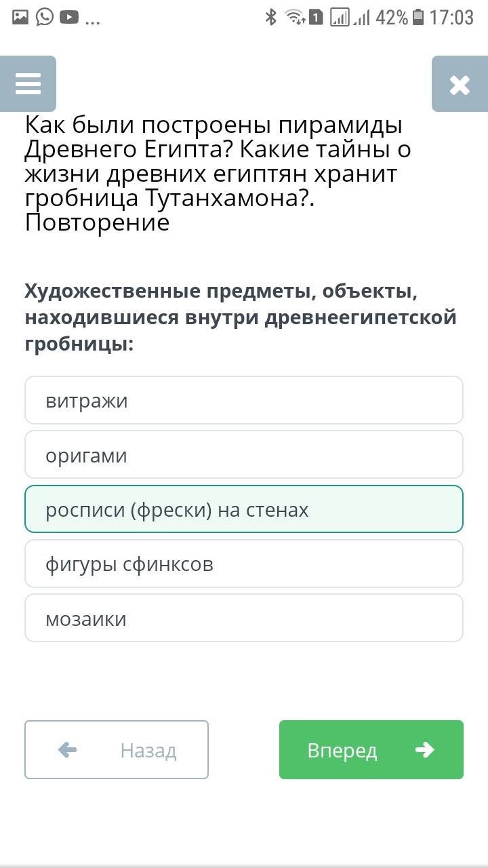This screenshot has width=488, height=868.
Task: Choose росписи (фрески) на стенах option
Action: 244,509
